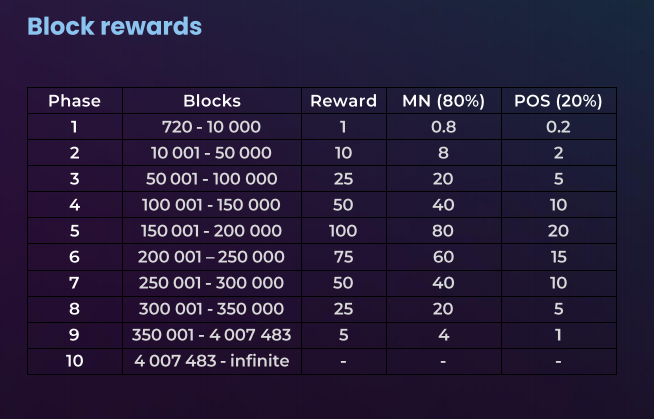Select the 250 001 - 300 000 cell

(x=212, y=283)
